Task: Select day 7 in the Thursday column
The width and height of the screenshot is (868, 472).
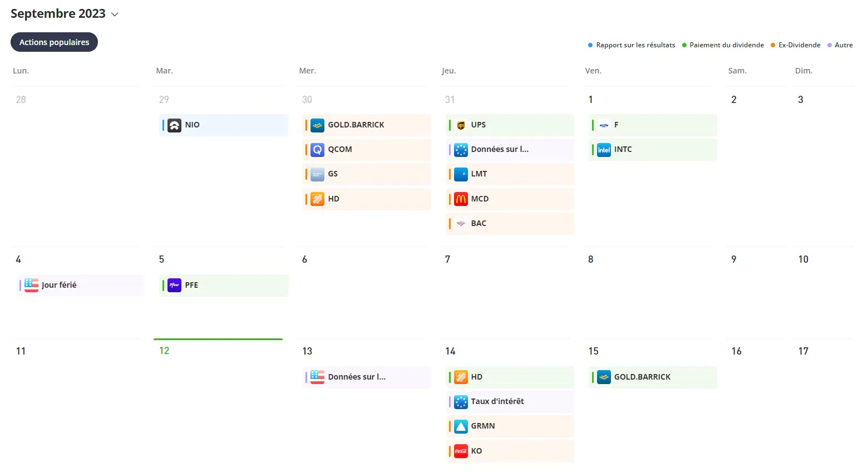Action: 448,259
